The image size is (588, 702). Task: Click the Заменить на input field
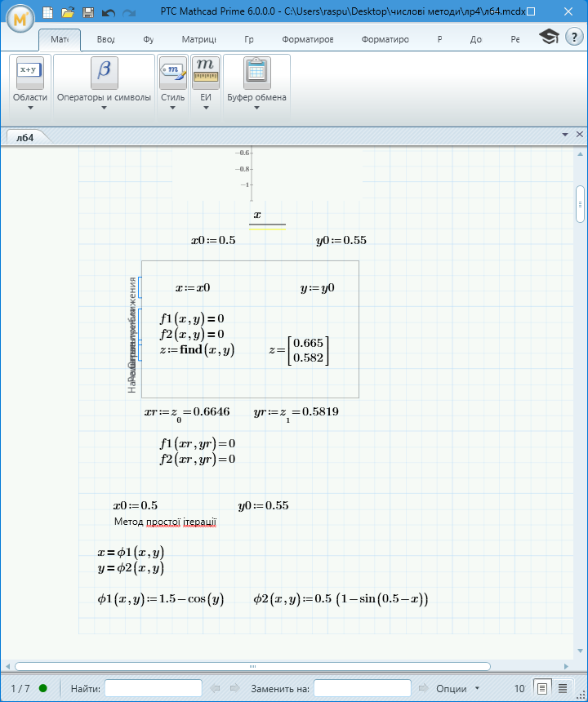click(x=363, y=688)
